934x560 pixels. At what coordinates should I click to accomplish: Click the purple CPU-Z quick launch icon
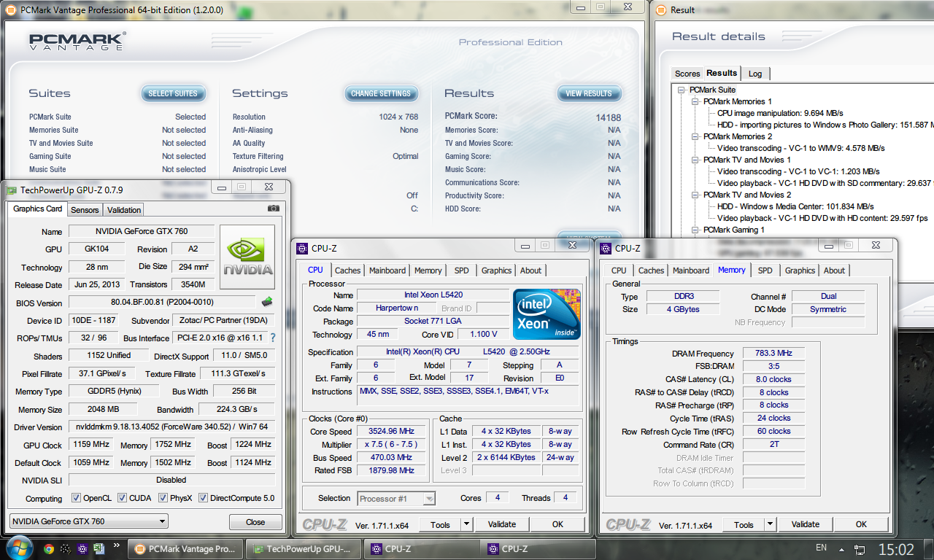pos(82,549)
